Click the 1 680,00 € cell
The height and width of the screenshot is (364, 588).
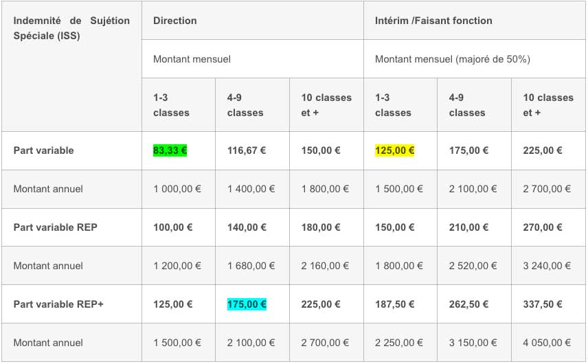(x=251, y=266)
